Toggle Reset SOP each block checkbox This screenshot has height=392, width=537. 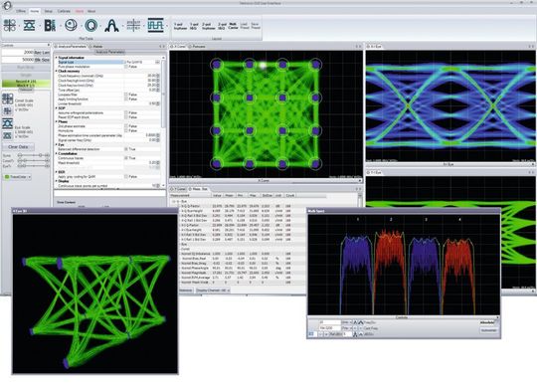pyautogui.click(x=126, y=116)
